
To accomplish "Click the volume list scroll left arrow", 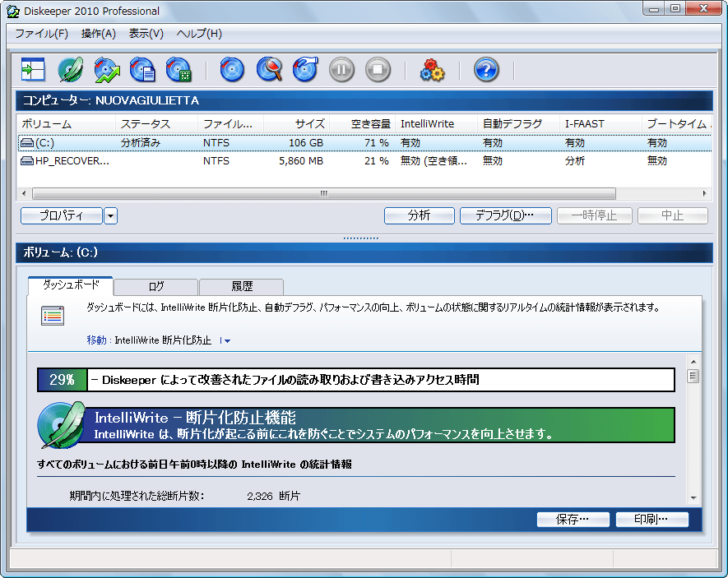I will tap(24, 193).
